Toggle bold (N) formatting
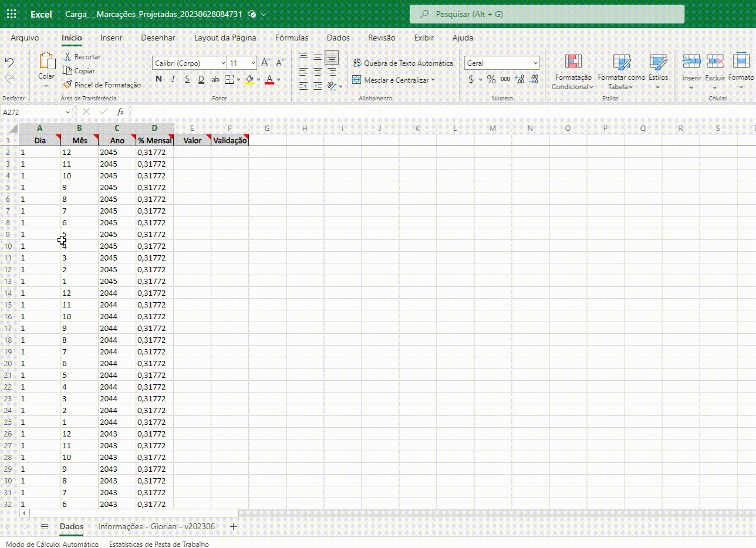The height and width of the screenshot is (548, 756). click(x=158, y=79)
